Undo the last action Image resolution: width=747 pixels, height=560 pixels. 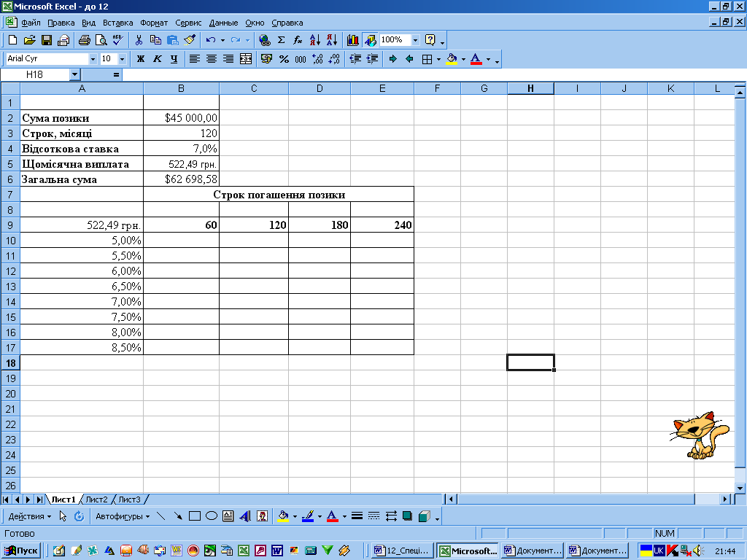(x=211, y=40)
